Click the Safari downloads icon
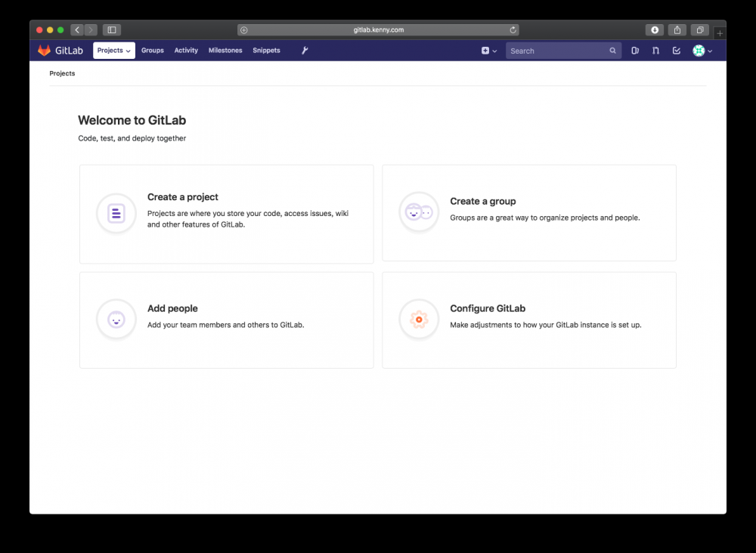This screenshot has height=553, width=756. click(655, 30)
